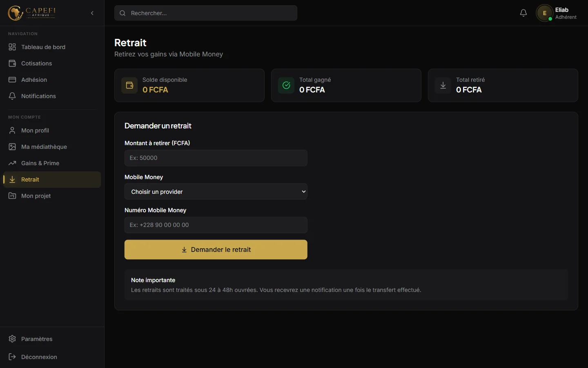Click the Mon projet chart icon
Image resolution: width=588 pixels, height=368 pixels.
12,196
